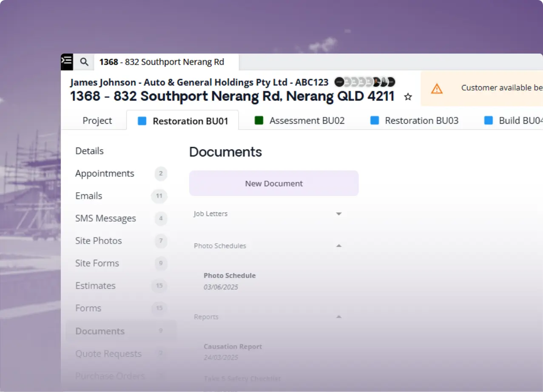Go to Estimates in the sidebar

[95, 286]
